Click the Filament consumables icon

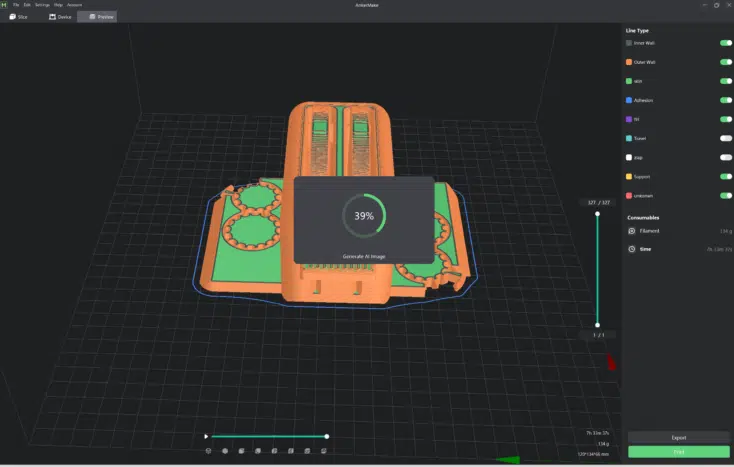[631, 231]
